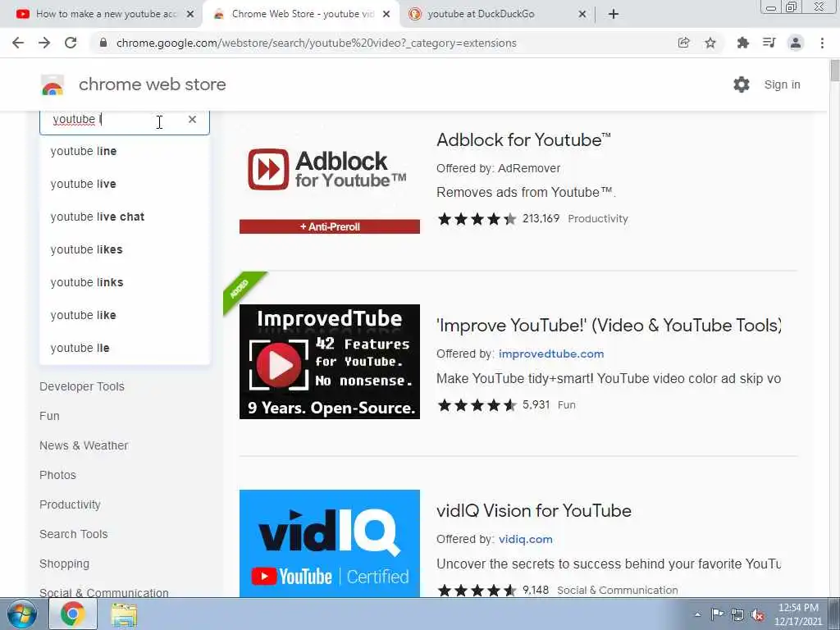Click the network tray icon
Screen dimensions: 840x630
pyautogui.click(x=737, y=614)
